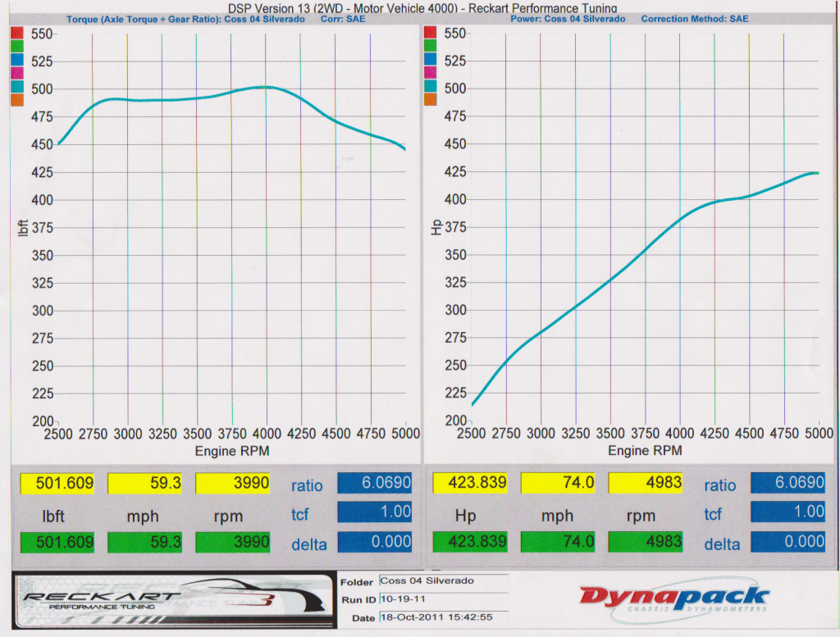Click the 'lbft' unit label in readout panel

pyautogui.click(x=53, y=516)
